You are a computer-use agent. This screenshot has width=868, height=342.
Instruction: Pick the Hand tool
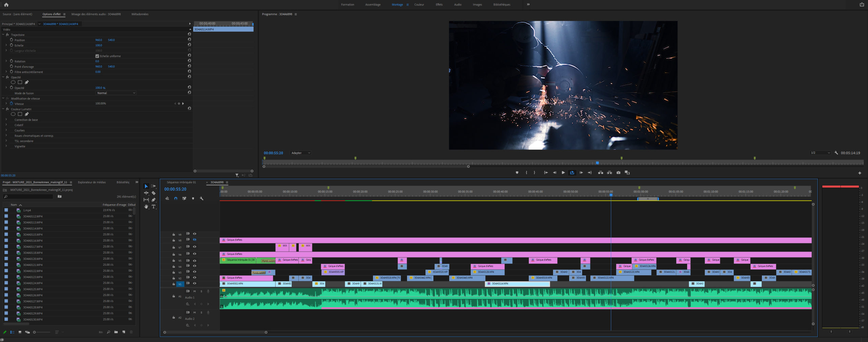pos(146,207)
